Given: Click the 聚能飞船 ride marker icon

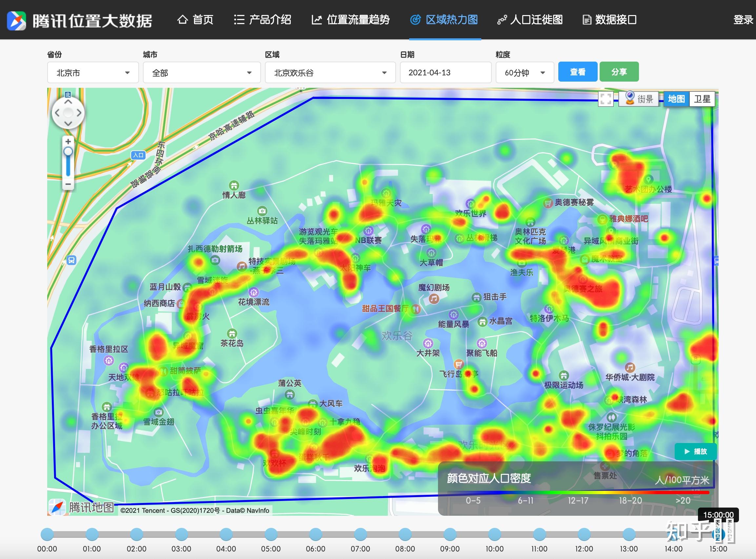Looking at the screenshot, I should [x=482, y=343].
